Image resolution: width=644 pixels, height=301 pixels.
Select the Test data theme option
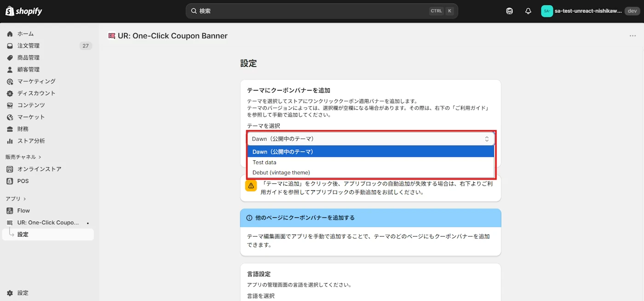click(x=371, y=162)
